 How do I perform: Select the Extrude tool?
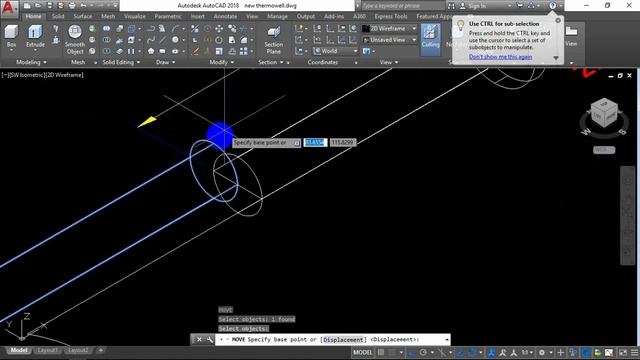pos(35,37)
